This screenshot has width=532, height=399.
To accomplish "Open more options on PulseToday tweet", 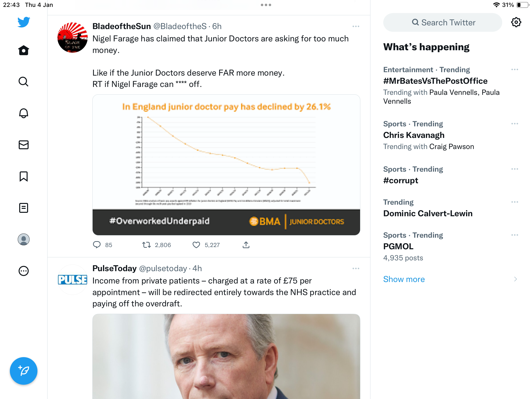I will [356, 268].
